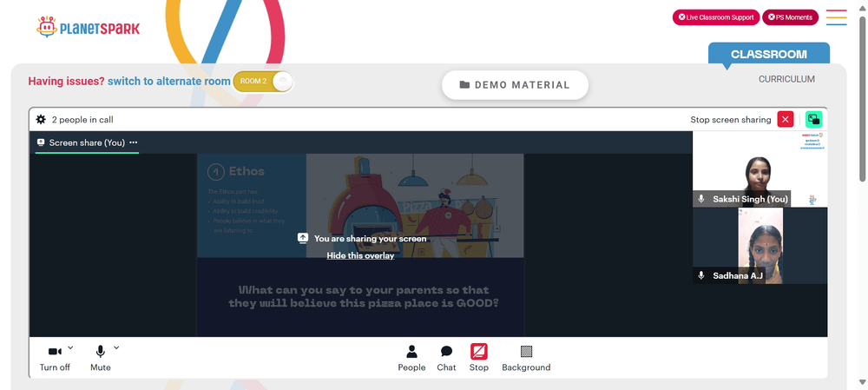Open Background effects
The height and width of the screenshot is (390, 868).
click(x=526, y=358)
